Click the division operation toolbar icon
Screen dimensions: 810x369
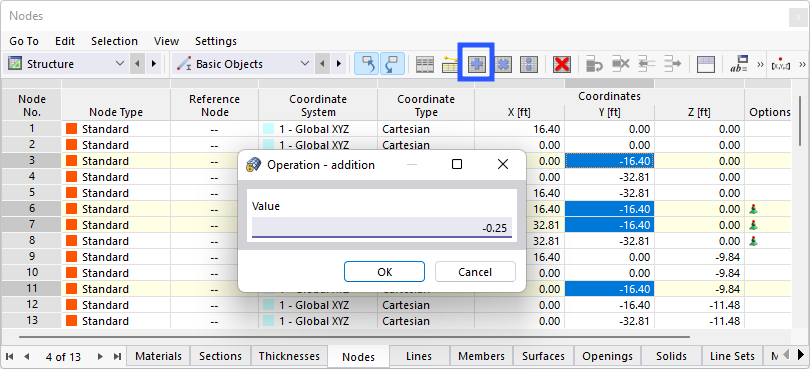(x=529, y=64)
